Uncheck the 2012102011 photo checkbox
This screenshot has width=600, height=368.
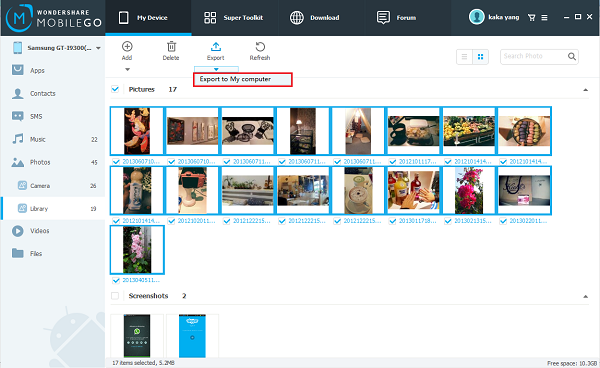171,221
